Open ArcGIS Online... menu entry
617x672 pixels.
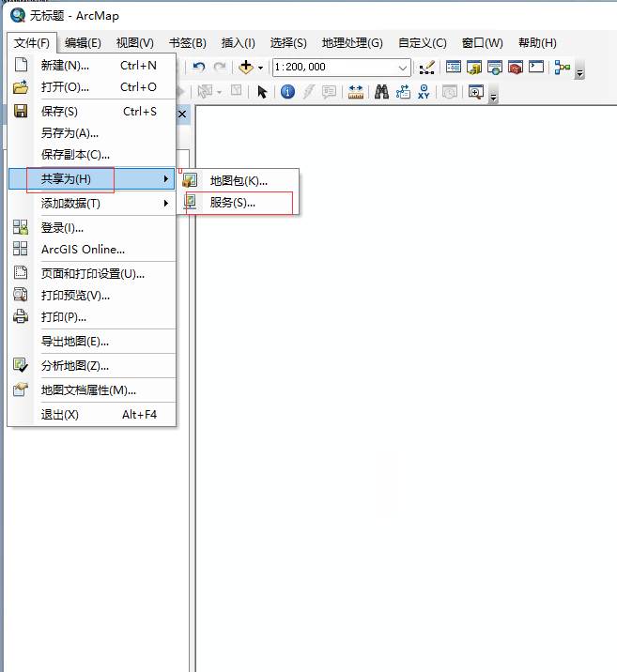(x=92, y=250)
